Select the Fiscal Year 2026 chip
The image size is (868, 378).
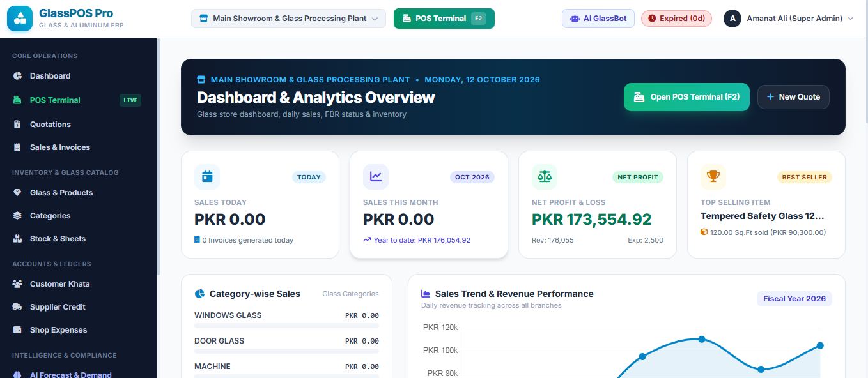pos(794,299)
